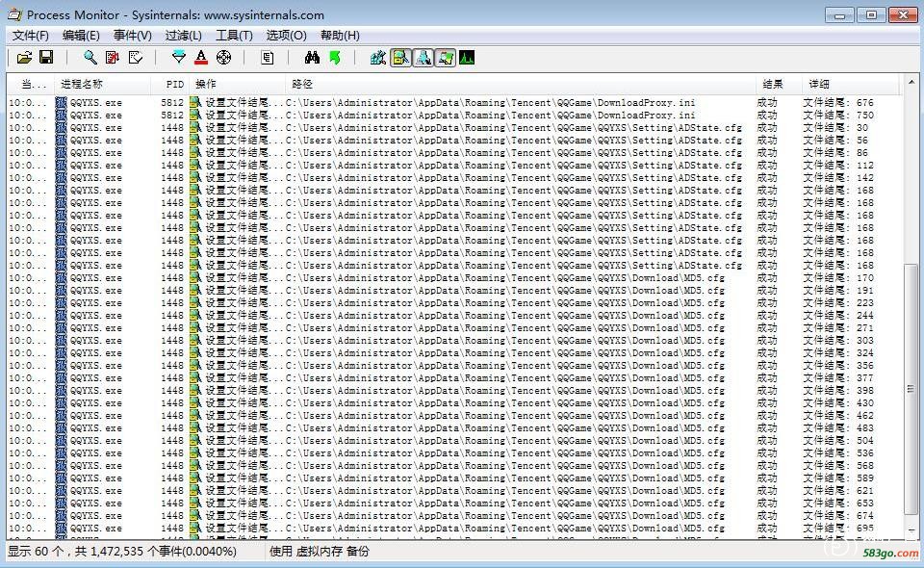Toggle Show Network Activity button
The width and height of the screenshot is (924, 568).
coord(423,57)
